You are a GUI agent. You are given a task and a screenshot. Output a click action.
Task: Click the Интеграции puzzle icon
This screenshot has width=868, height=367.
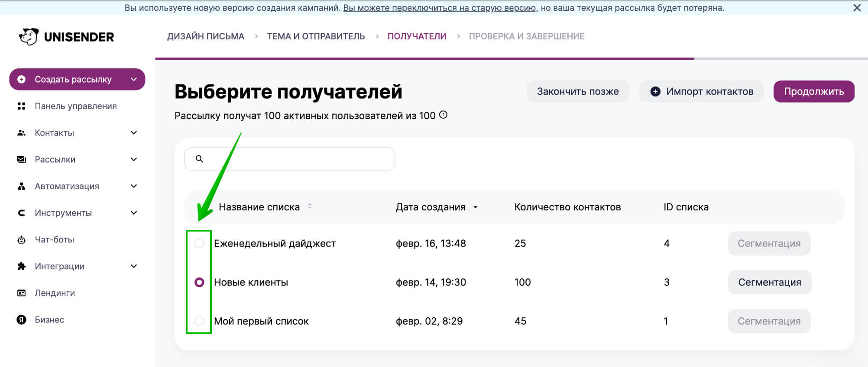point(21,266)
